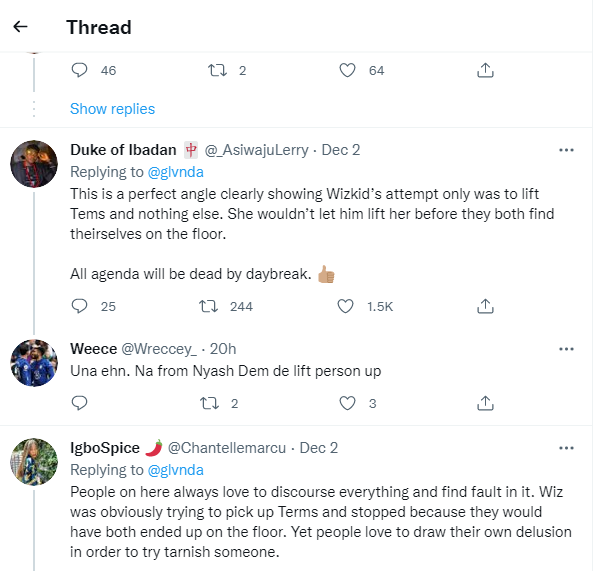Like the top tweet with 64 likes
The width and height of the screenshot is (593, 571).
coord(347,70)
